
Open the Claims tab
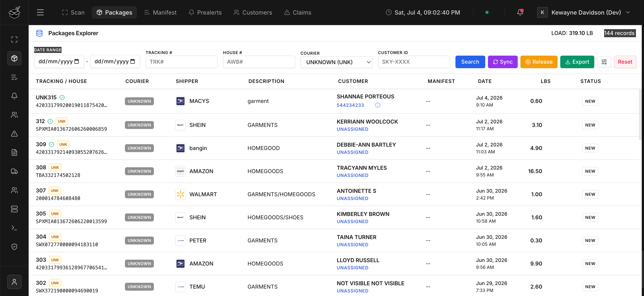pyautogui.click(x=298, y=12)
